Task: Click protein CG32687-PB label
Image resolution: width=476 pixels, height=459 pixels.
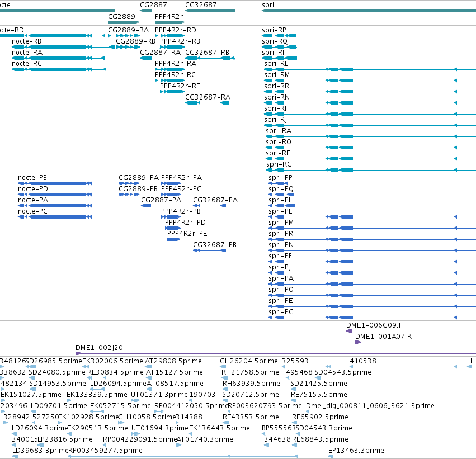Action: 215,245
